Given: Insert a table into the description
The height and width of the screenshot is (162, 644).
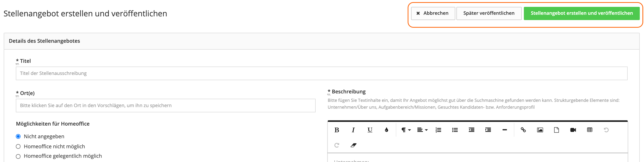Looking at the screenshot, I should coord(590,130).
